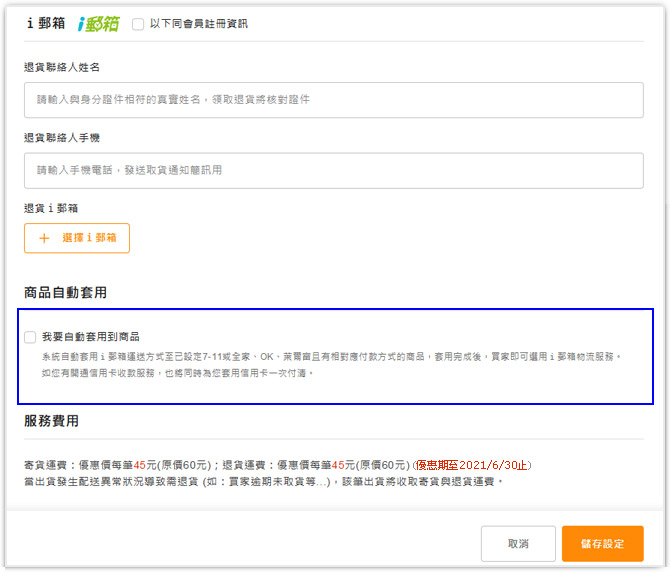Screen dimensions: 670x578
Task: Click the 商品自動套用 section heading
Action: (x=65, y=293)
